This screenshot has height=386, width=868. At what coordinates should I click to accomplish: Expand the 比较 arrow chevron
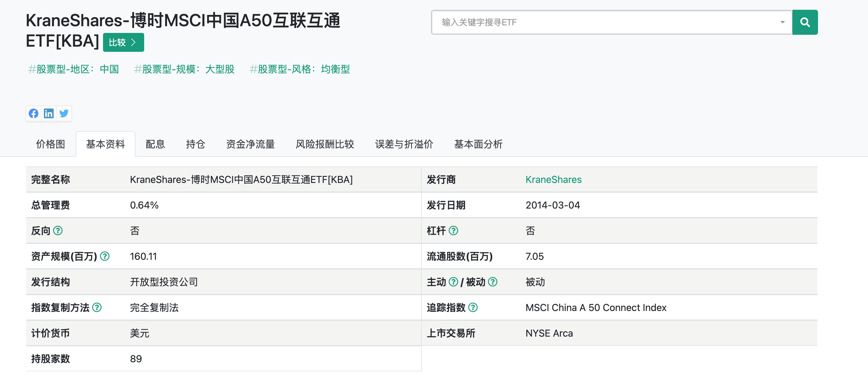[x=134, y=42]
